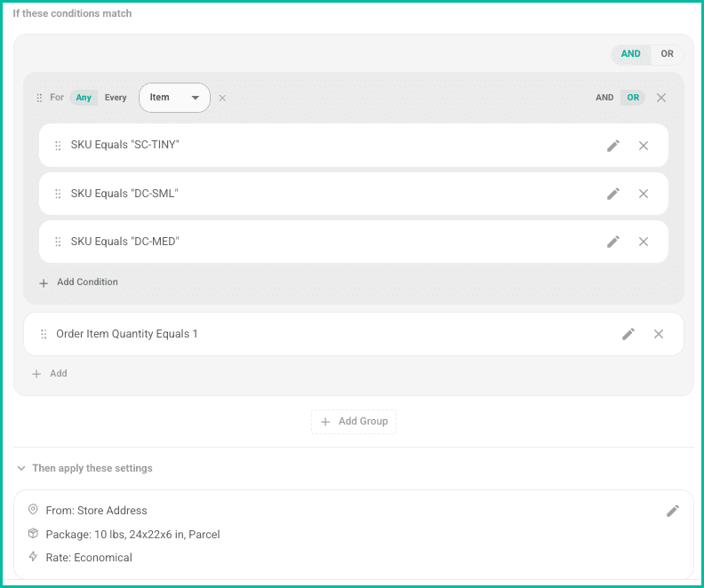Click the lightning bolt Rate icon

click(x=33, y=557)
